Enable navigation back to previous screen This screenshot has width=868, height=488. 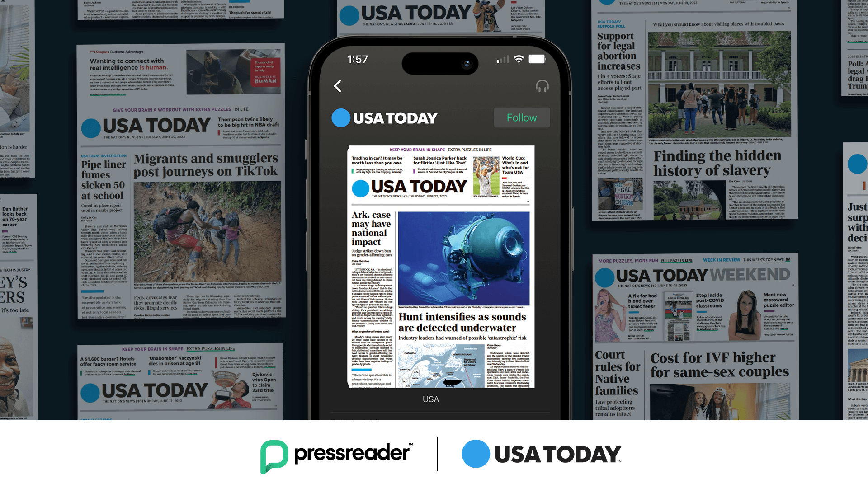(339, 86)
